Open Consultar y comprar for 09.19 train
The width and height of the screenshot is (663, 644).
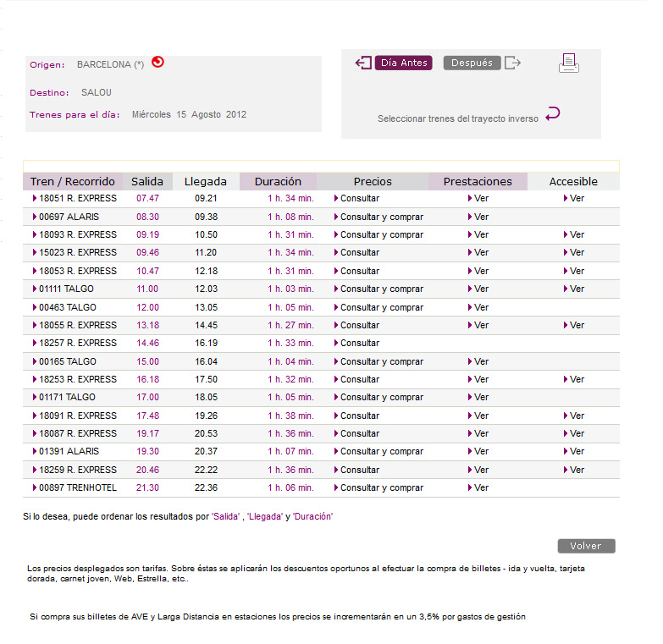pyautogui.click(x=378, y=234)
